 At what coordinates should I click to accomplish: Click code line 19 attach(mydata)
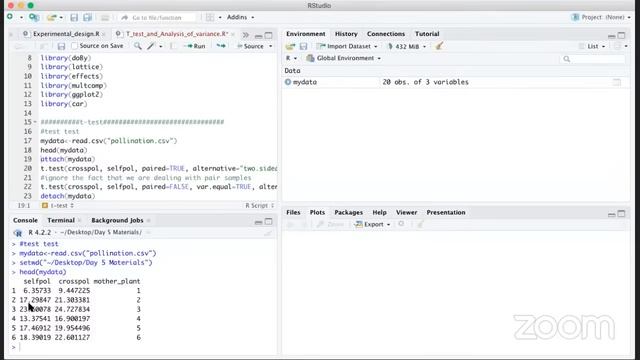[68, 159]
